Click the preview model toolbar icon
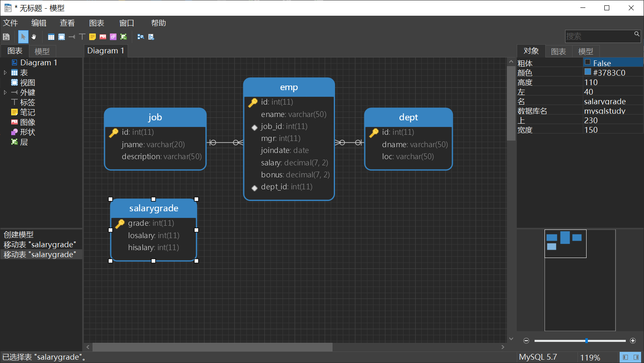 tap(151, 37)
